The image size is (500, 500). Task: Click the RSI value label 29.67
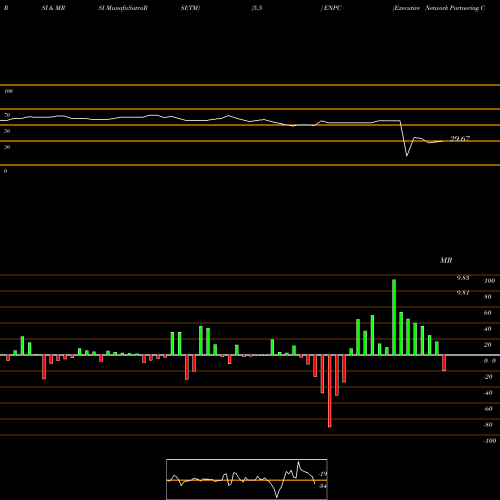click(460, 139)
